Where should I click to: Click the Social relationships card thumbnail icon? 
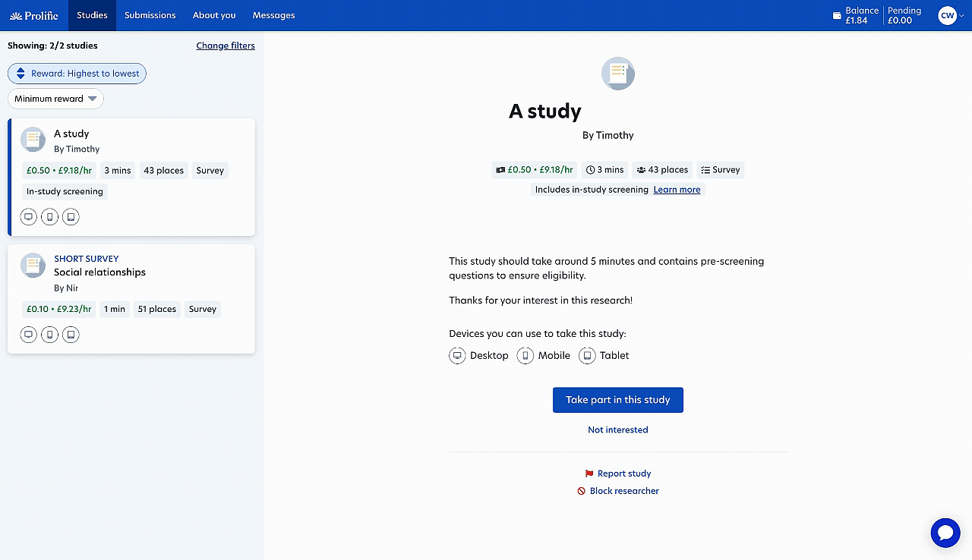click(33, 265)
